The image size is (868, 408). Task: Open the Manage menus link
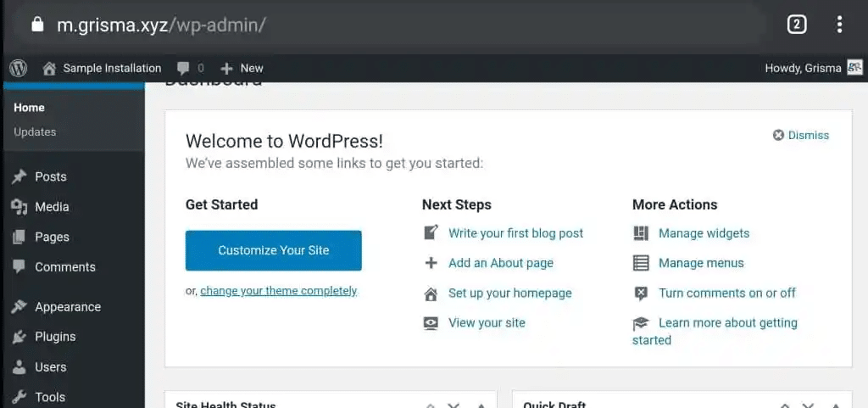tap(701, 263)
